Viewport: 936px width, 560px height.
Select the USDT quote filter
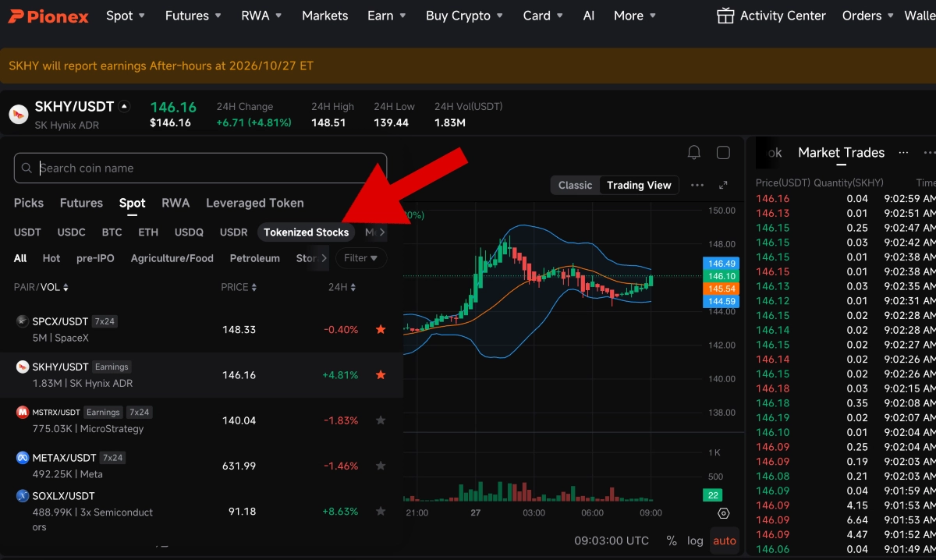click(x=27, y=232)
